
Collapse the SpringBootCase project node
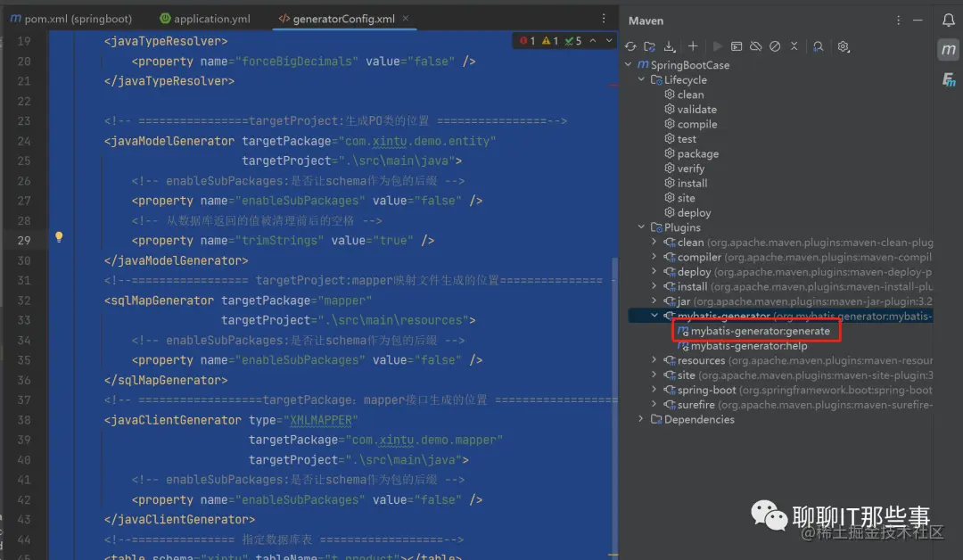(629, 64)
